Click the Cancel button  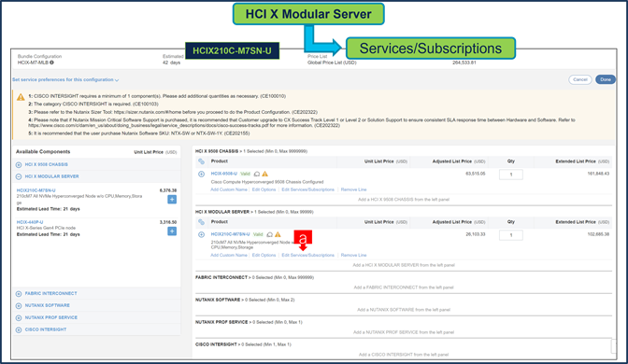580,79
